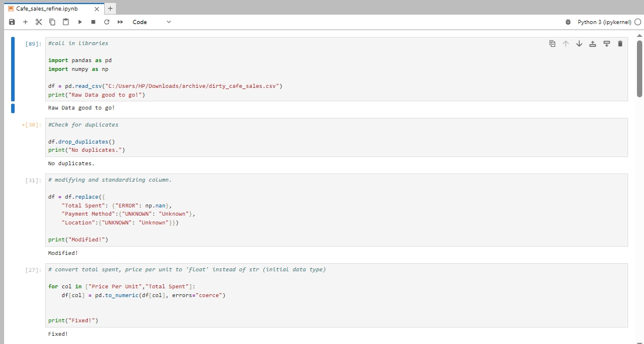Click the 'Raw Data good to go!' output

(81, 108)
